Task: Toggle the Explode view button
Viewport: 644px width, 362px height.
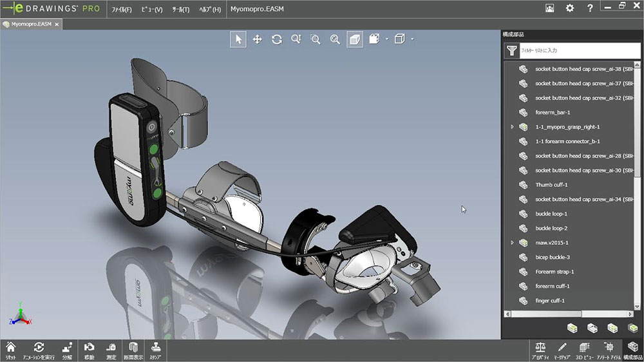Action: tap(67, 350)
